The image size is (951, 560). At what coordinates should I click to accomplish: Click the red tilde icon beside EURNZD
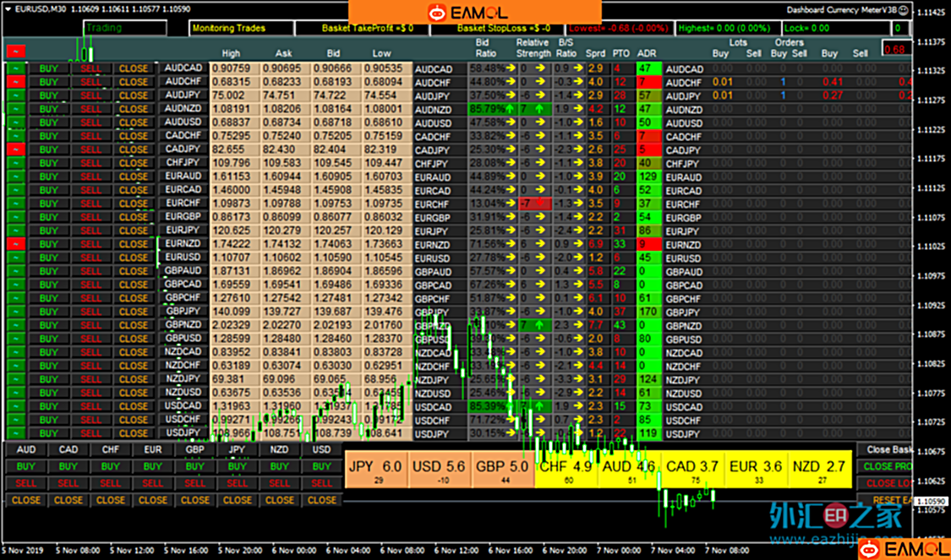pyautogui.click(x=15, y=244)
